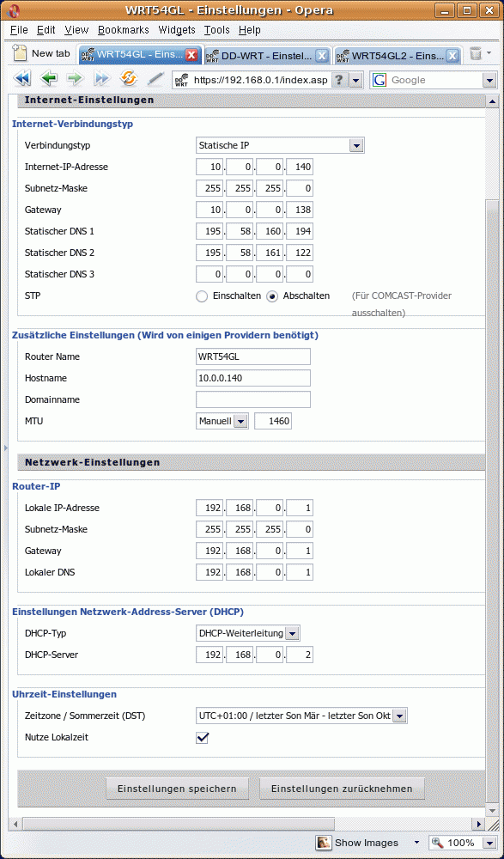The width and height of the screenshot is (504, 859).
Task: Click the zoom magnifier icon at 100%
Action: click(438, 843)
